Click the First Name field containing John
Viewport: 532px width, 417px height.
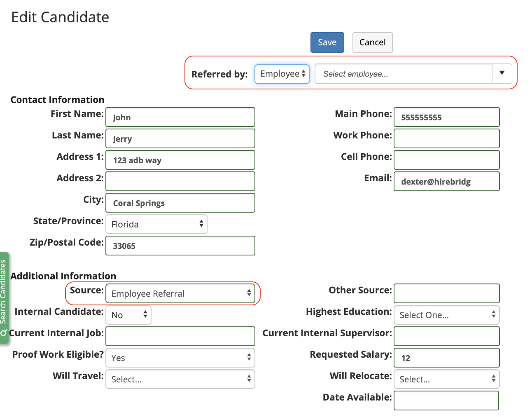[180, 117]
